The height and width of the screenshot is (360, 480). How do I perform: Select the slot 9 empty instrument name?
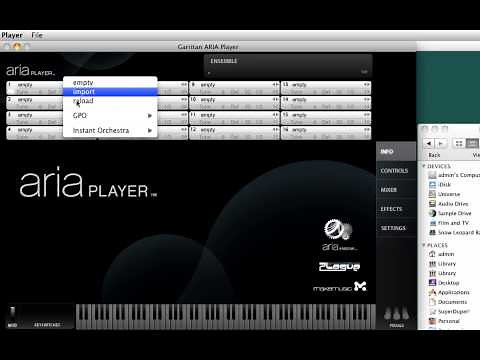(208, 85)
